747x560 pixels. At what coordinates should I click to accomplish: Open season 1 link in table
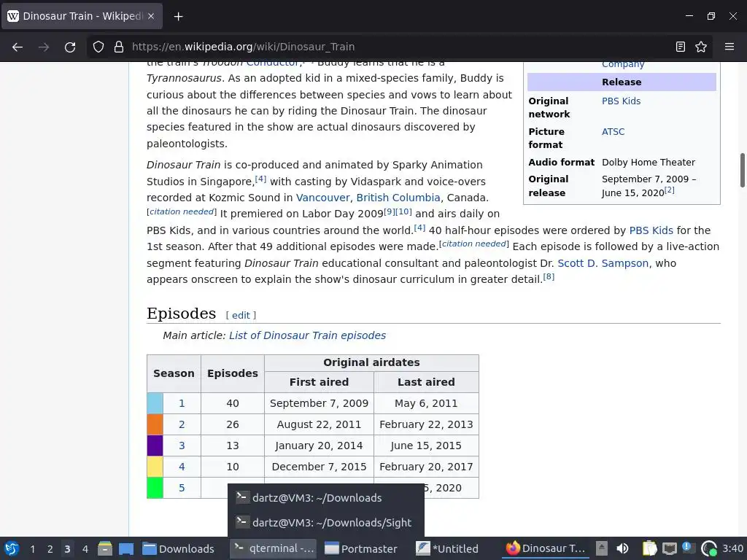tap(182, 403)
